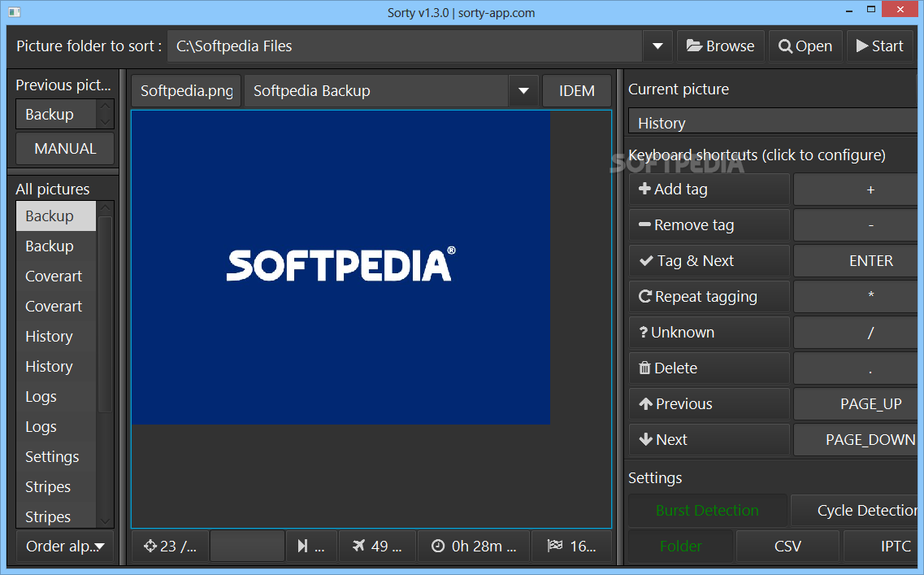Toggle Burst Detection setting
Screen dimensions: 924x575
click(707, 511)
